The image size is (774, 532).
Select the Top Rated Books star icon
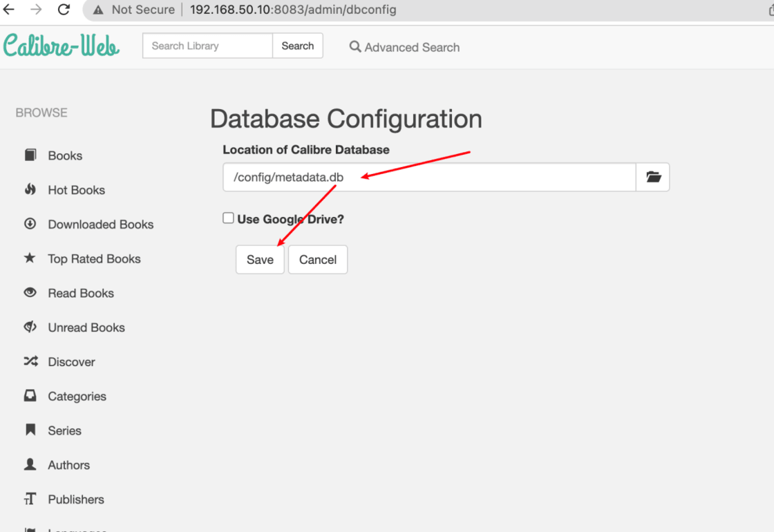point(30,258)
